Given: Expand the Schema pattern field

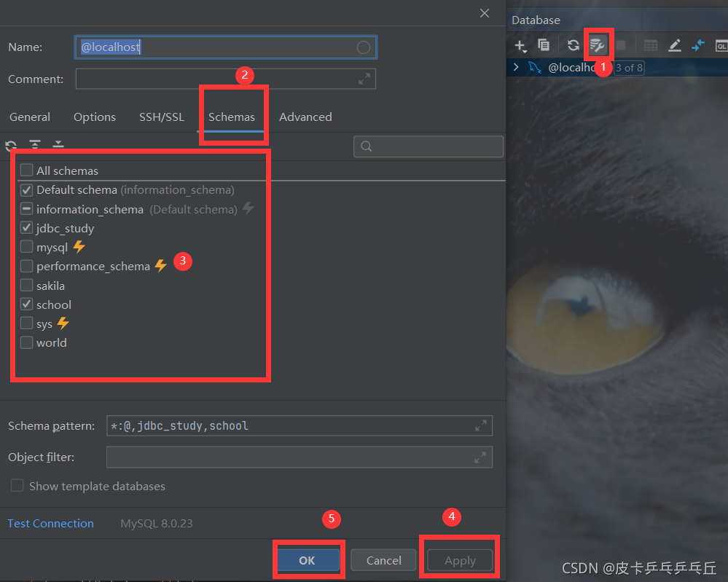Looking at the screenshot, I should (481, 425).
